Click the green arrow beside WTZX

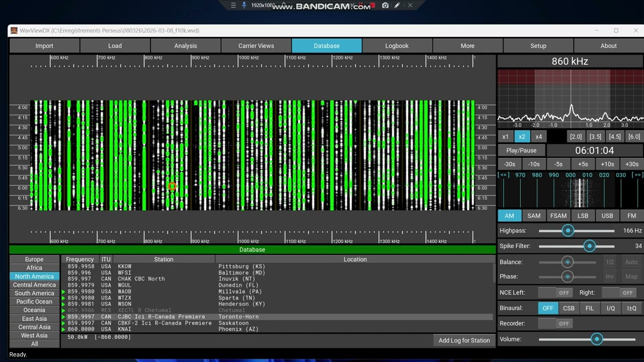tap(63, 298)
